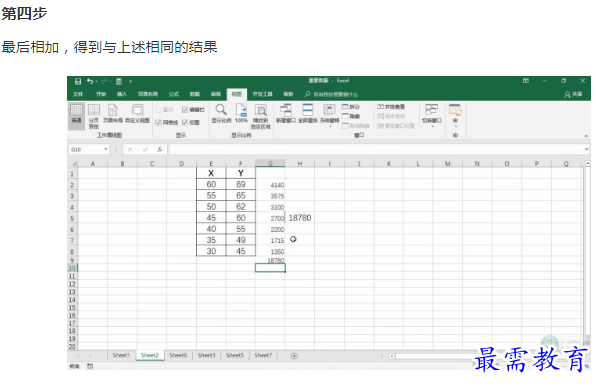596x391 pixels.
Task: Click the calculator icon in quick access toolbar
Action: pyautogui.click(x=119, y=81)
